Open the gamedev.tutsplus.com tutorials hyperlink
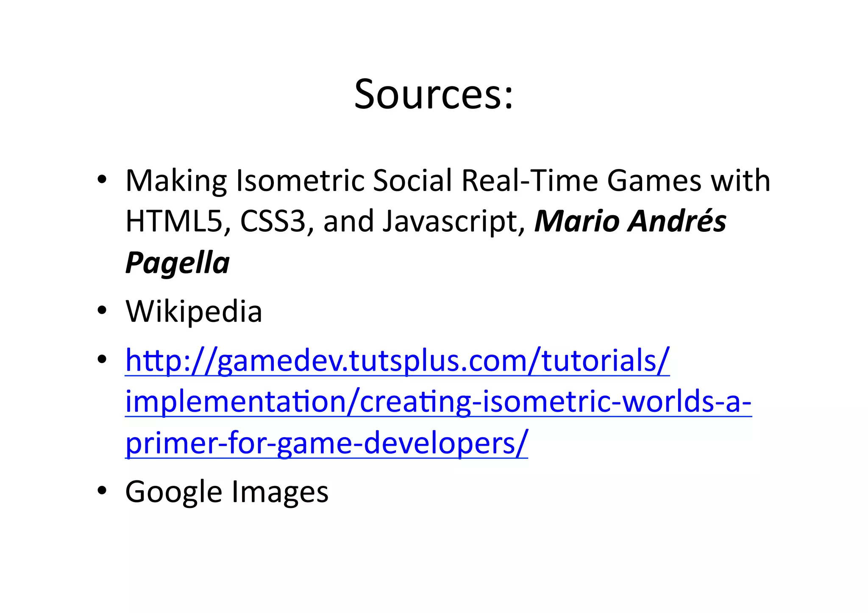 coord(438,402)
